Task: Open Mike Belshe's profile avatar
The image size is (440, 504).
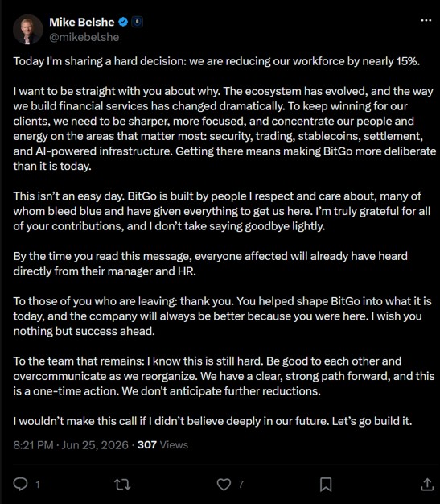Action: point(27,30)
